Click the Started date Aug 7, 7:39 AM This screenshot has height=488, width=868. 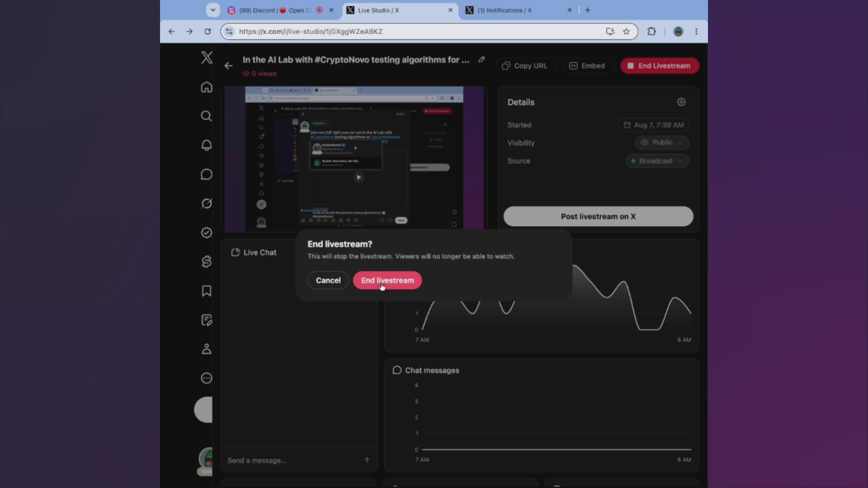point(653,125)
